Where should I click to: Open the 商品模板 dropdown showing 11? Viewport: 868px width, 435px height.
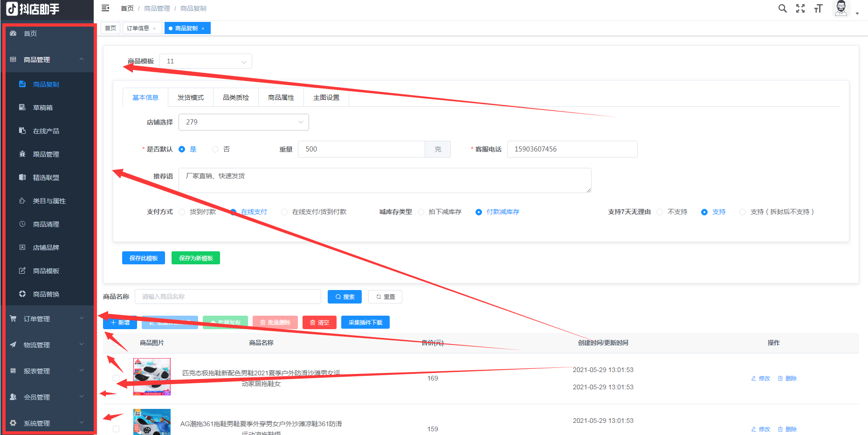(x=206, y=61)
